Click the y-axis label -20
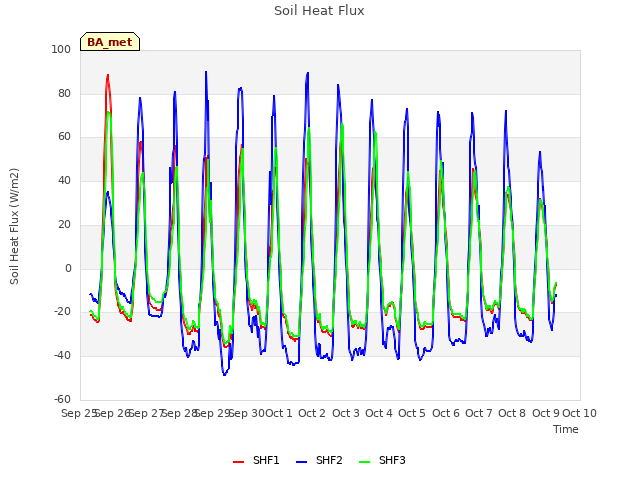640x480 pixels. point(62,312)
